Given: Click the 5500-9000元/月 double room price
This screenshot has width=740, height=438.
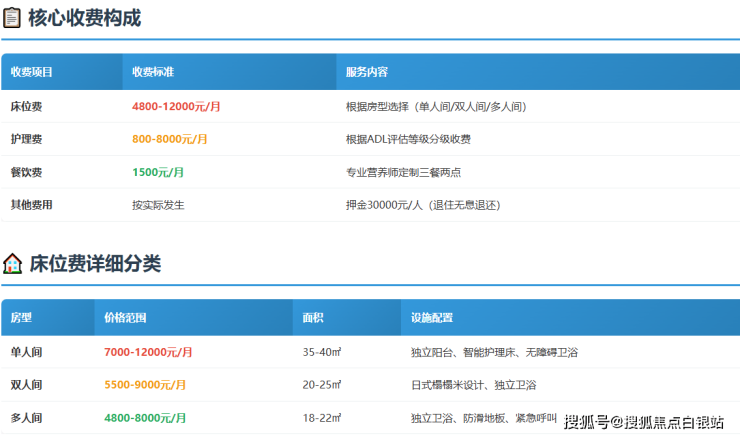Looking at the screenshot, I should pyautogui.click(x=145, y=385).
